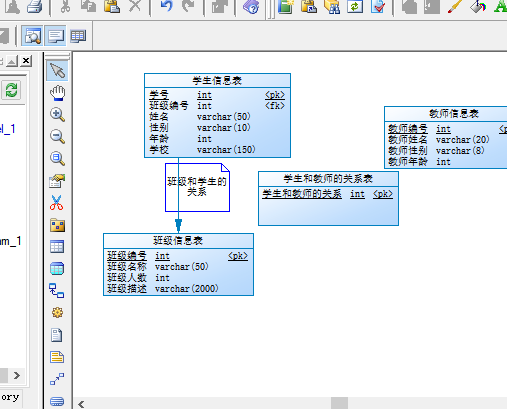Select the Procedure gear tool in the palette
Viewport: 507px width, 409px height.
(x=57, y=313)
